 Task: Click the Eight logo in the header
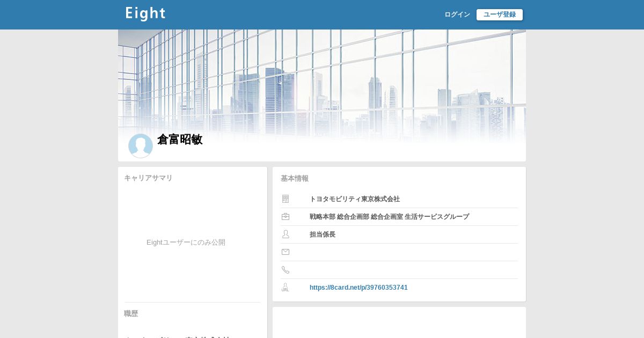(x=145, y=14)
